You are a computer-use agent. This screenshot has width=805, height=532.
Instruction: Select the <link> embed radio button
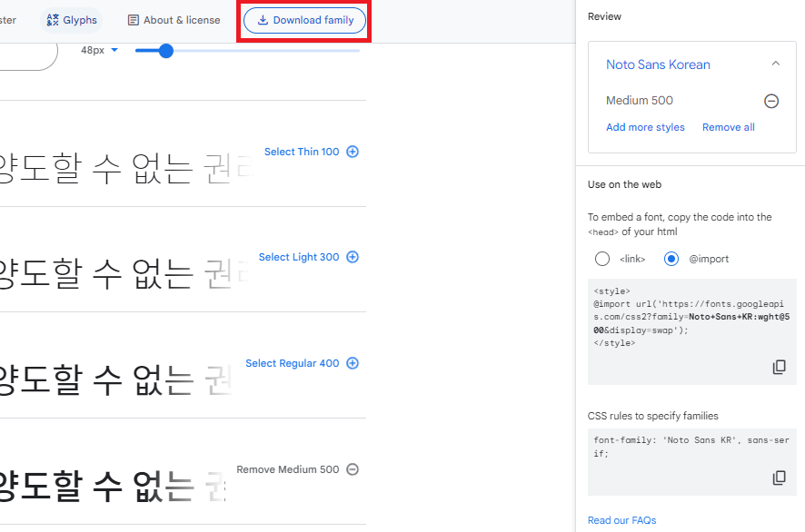point(602,259)
